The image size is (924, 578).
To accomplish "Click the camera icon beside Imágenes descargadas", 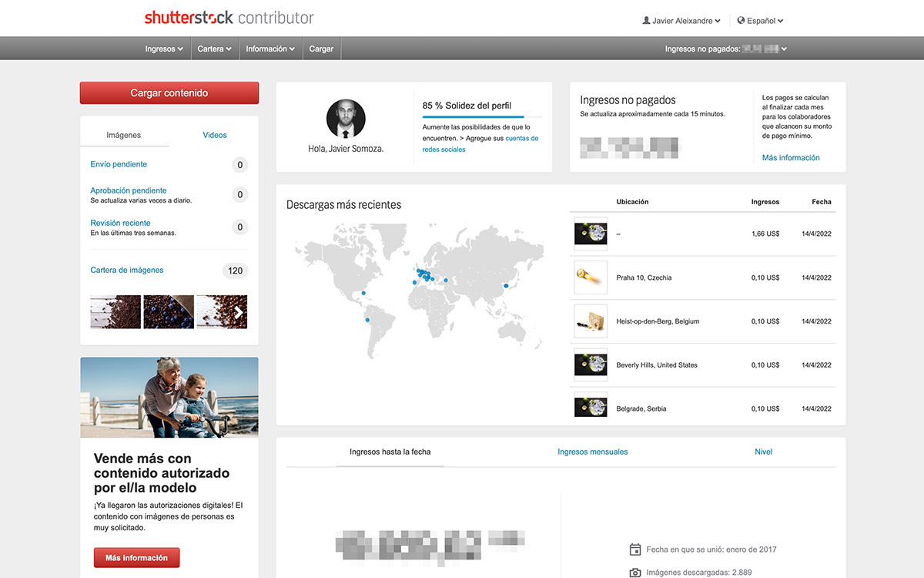I will [635, 573].
